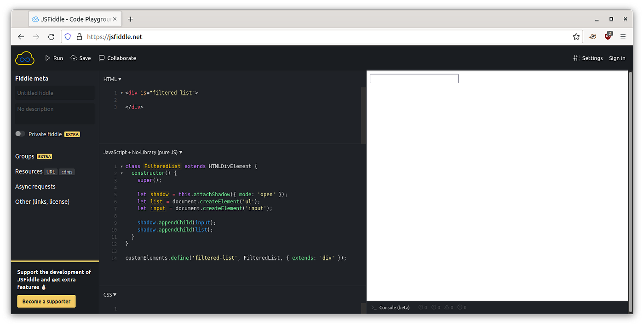Click the EXTRA badge beside Groups
This screenshot has height=326, width=644.
click(x=45, y=156)
